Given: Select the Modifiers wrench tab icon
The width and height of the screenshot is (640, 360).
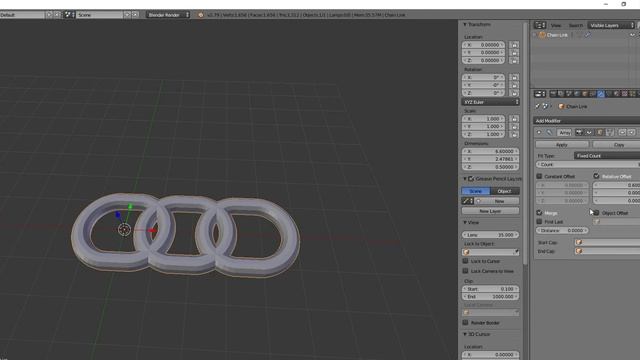Looking at the screenshot, I should (x=601, y=94).
